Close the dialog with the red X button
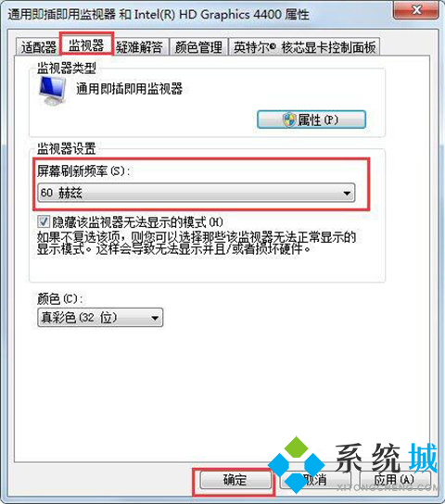The image size is (445, 504). tap(415, 10)
